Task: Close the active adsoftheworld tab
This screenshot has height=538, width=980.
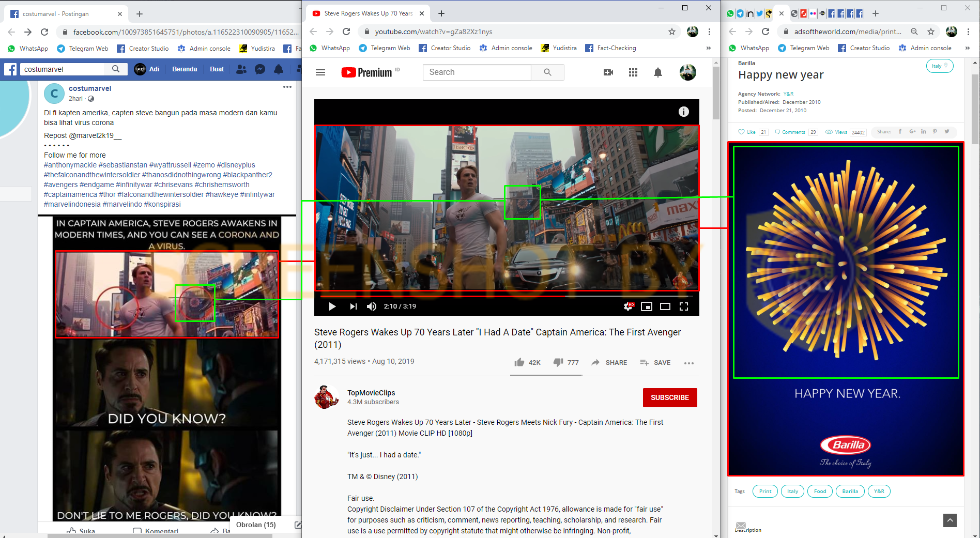Action: pyautogui.click(x=782, y=13)
